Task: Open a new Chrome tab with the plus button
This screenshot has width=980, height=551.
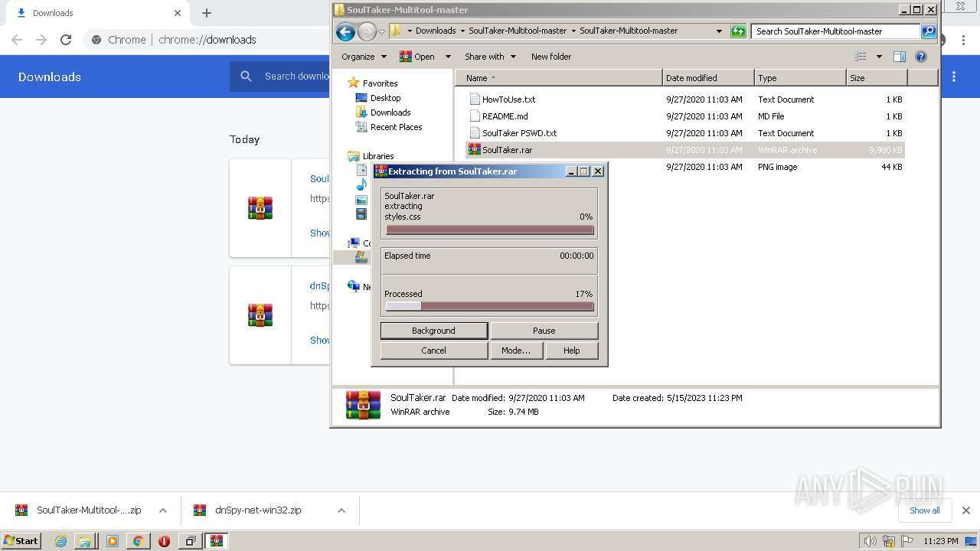Action: [207, 13]
